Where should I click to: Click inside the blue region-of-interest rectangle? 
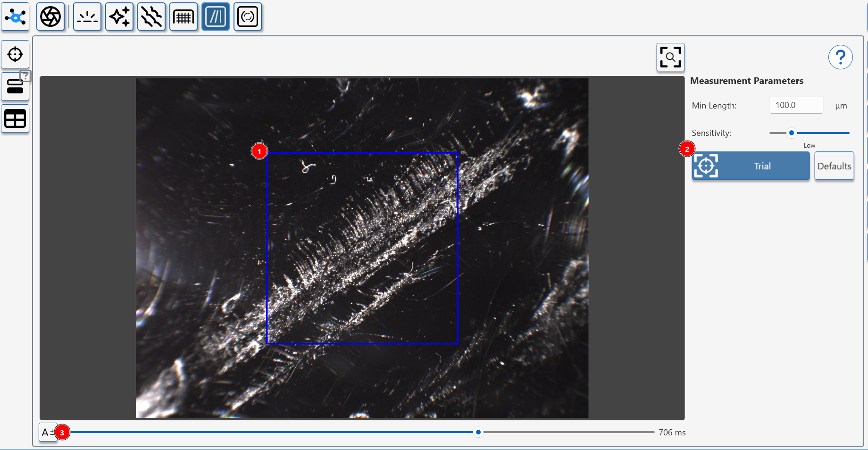pyautogui.click(x=362, y=248)
